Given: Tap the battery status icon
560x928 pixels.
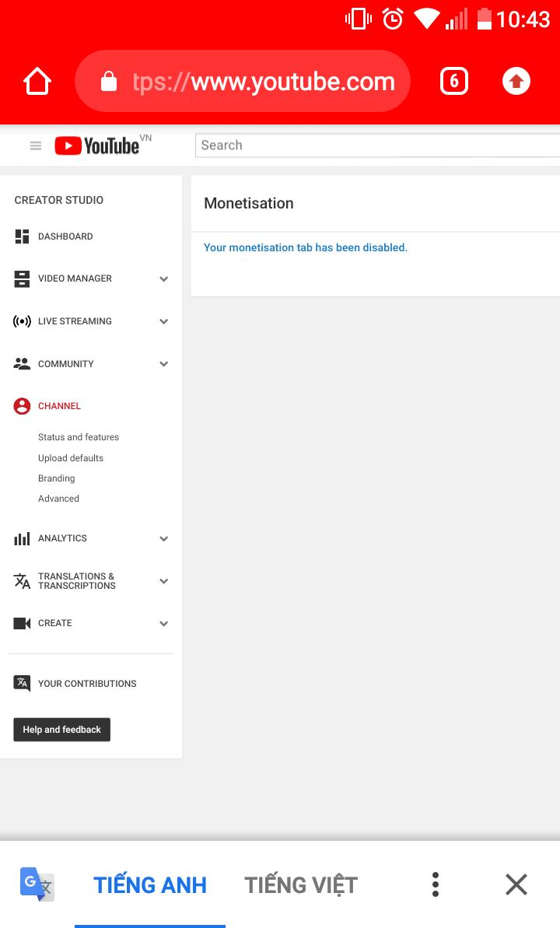Looking at the screenshot, I should click(485, 19).
